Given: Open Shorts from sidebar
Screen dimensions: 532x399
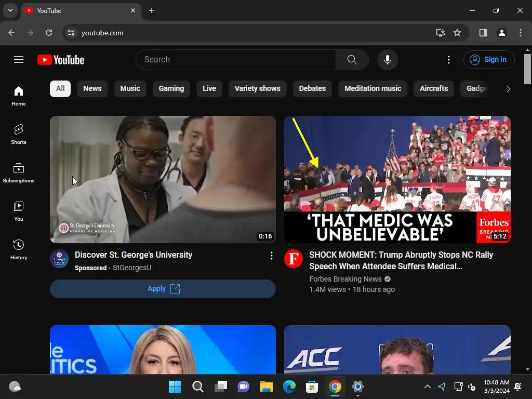Looking at the screenshot, I should coord(19,135).
